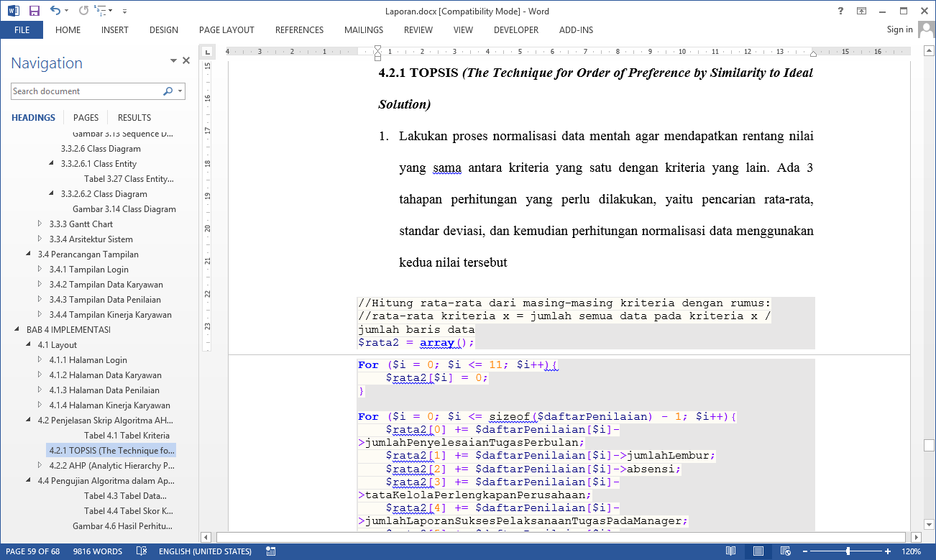This screenshot has height=560, width=936.
Task: Click the Repeat icon in the title bar
Action: coord(83,11)
